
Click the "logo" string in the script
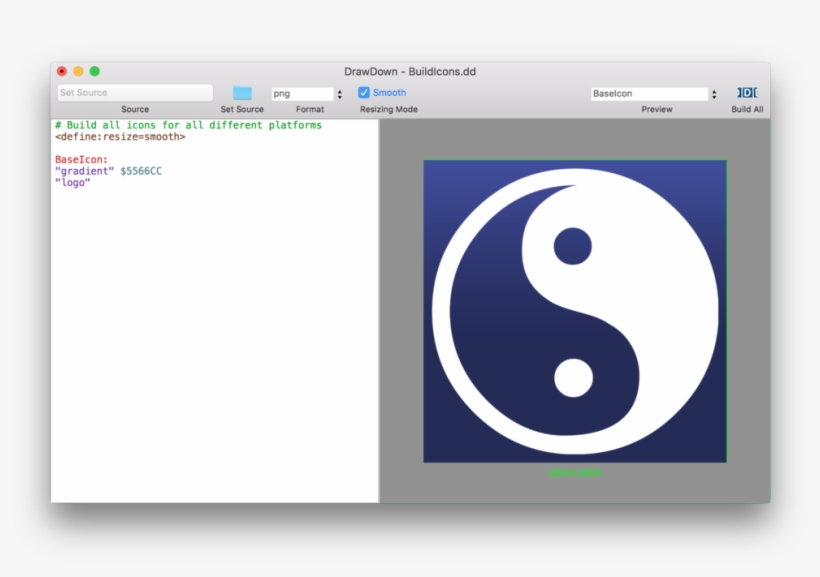75,182
